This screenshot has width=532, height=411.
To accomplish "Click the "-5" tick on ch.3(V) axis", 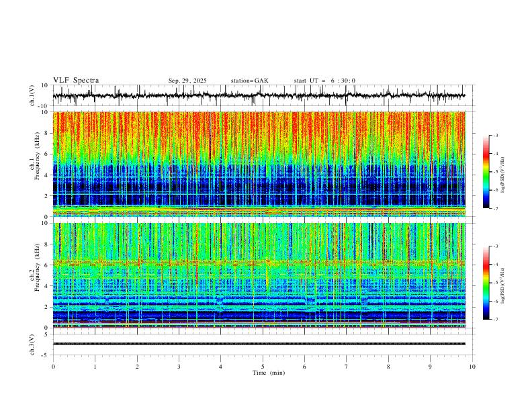I will [x=46, y=355].
